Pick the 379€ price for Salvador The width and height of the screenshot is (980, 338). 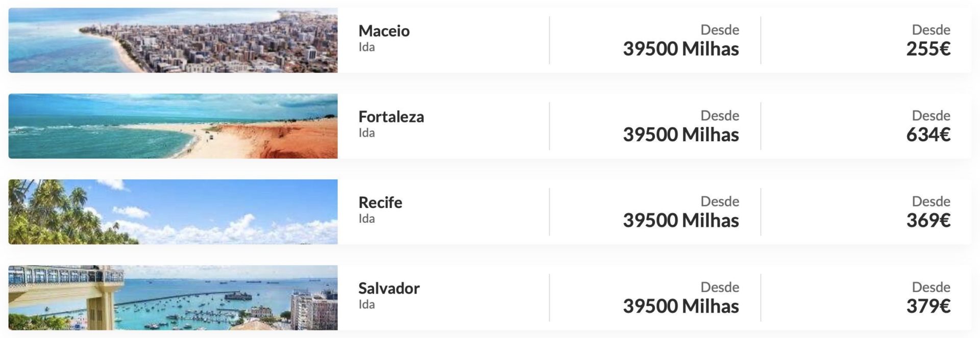point(928,306)
